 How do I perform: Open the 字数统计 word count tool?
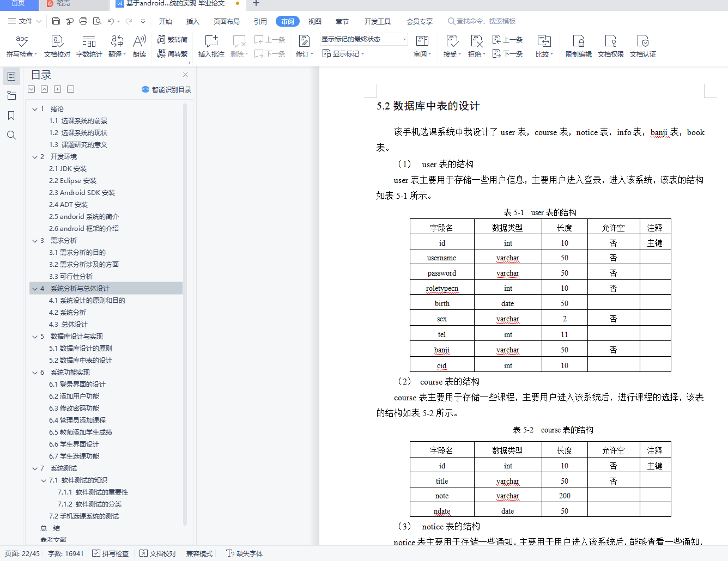(x=89, y=46)
